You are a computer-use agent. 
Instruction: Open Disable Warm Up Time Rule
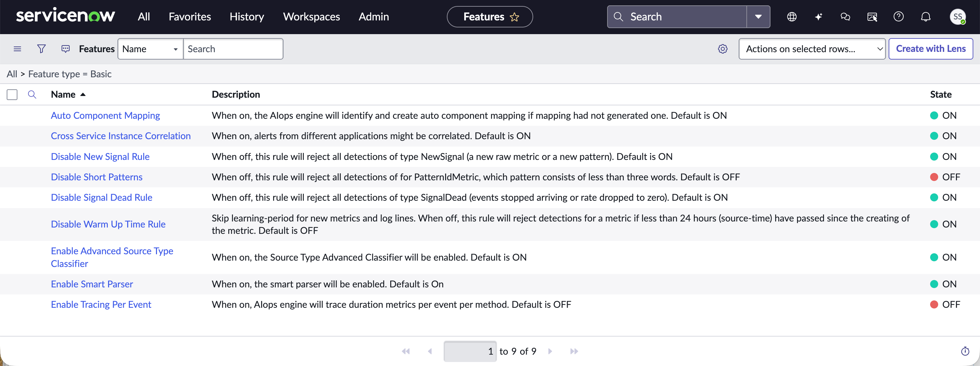tap(108, 224)
